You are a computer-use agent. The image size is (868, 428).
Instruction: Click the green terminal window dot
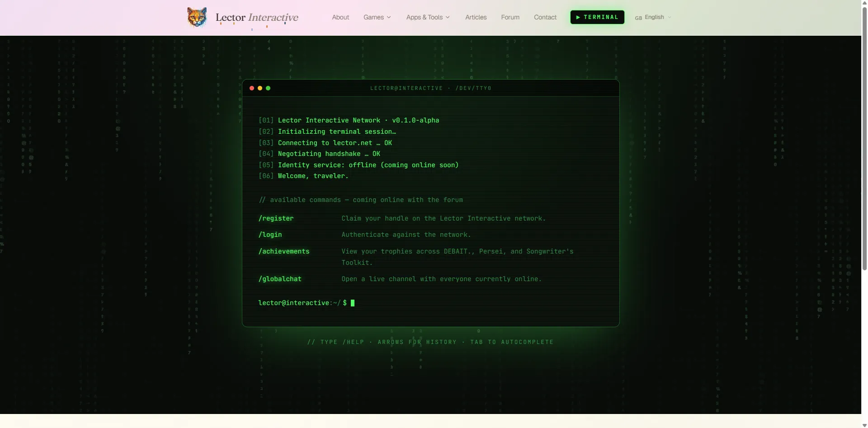click(268, 88)
